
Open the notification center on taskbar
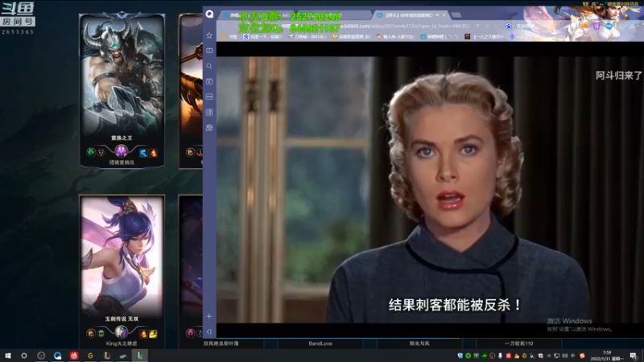click(634, 356)
